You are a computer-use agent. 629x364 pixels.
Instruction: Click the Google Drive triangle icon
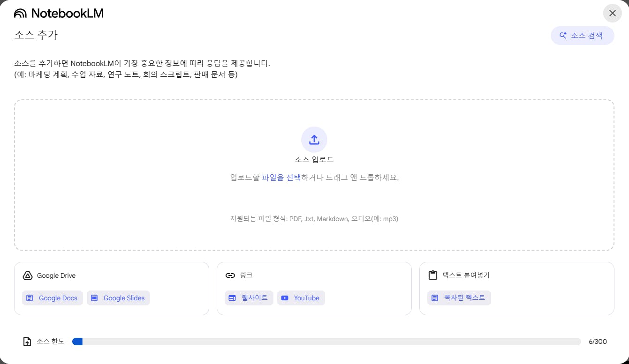27,275
